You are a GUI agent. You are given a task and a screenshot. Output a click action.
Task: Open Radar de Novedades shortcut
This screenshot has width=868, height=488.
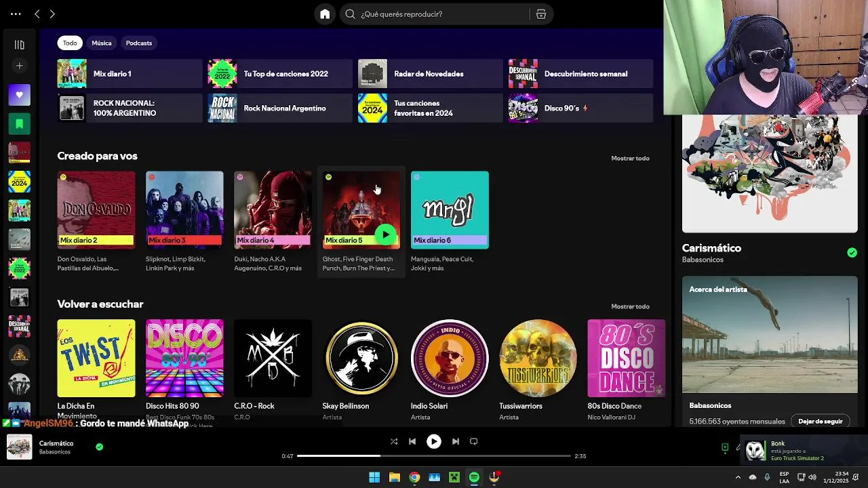[x=431, y=74]
